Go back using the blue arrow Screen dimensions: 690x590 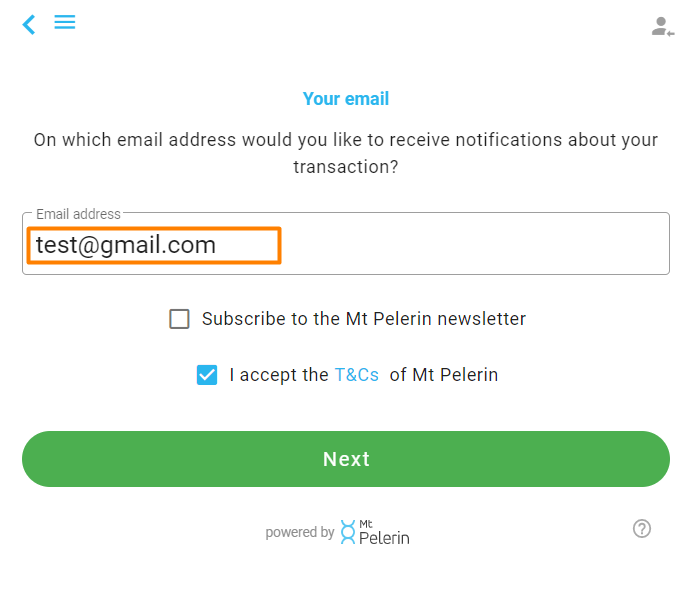tap(29, 24)
